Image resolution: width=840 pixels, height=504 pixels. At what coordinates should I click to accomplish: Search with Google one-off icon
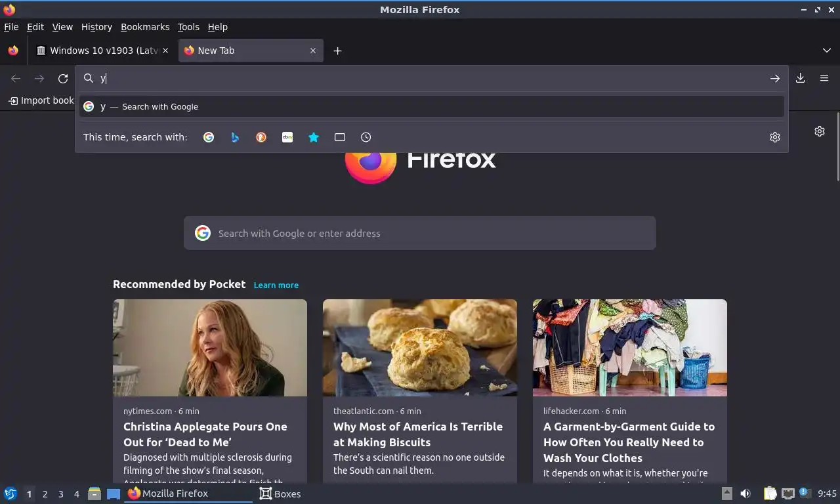coord(209,137)
